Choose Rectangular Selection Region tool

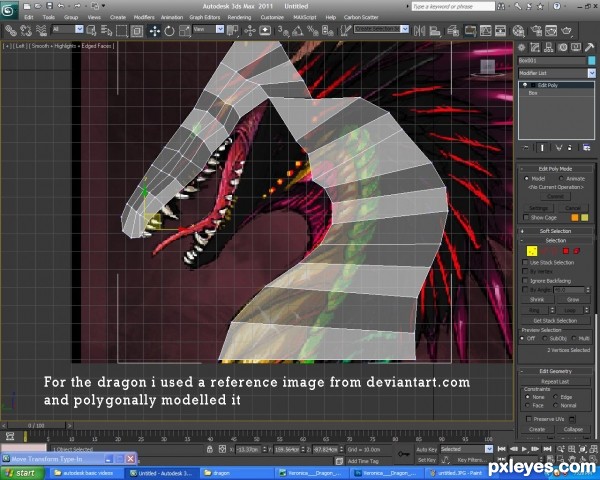click(x=122, y=31)
